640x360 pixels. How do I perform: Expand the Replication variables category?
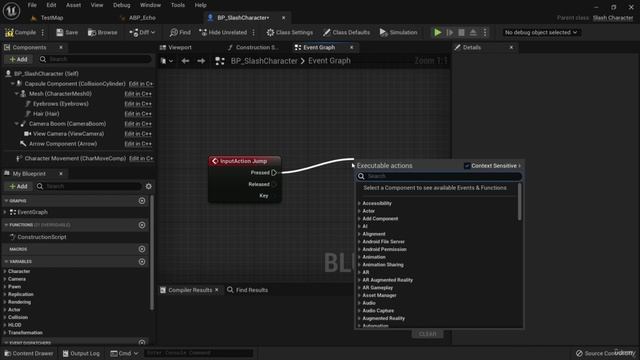tap(5, 294)
